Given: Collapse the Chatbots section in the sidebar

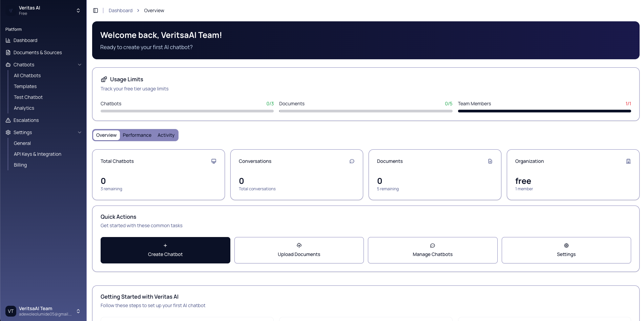Looking at the screenshot, I should pyautogui.click(x=80, y=64).
